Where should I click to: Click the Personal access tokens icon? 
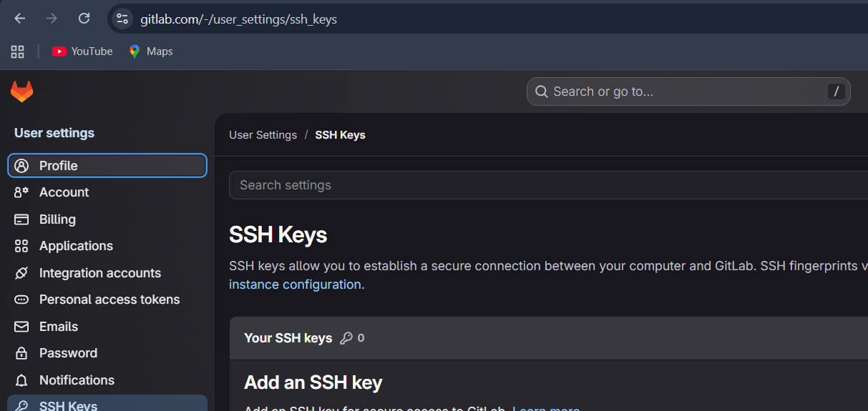click(x=21, y=299)
